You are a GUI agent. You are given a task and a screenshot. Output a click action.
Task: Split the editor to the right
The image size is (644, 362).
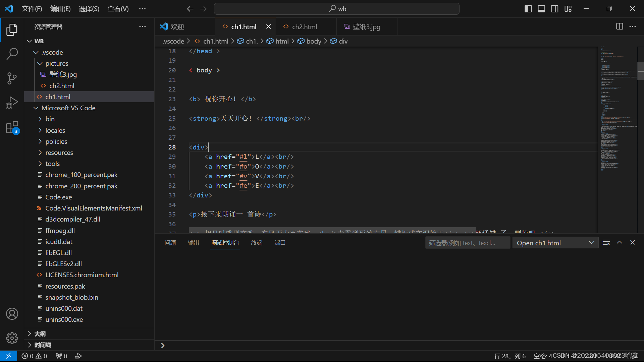(620, 26)
